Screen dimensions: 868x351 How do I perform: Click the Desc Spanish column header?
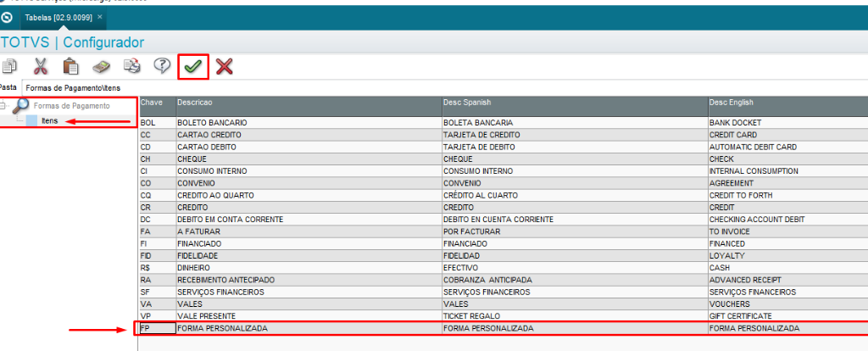pyautogui.click(x=575, y=106)
